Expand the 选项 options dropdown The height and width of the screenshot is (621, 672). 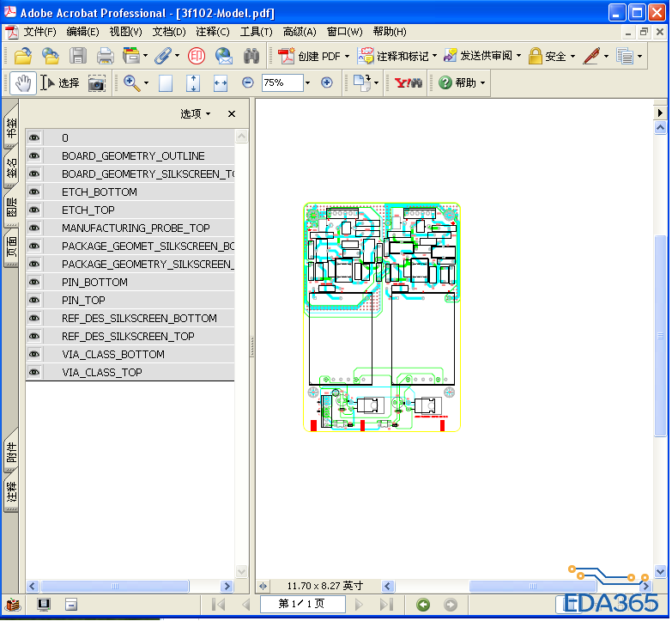(x=196, y=114)
